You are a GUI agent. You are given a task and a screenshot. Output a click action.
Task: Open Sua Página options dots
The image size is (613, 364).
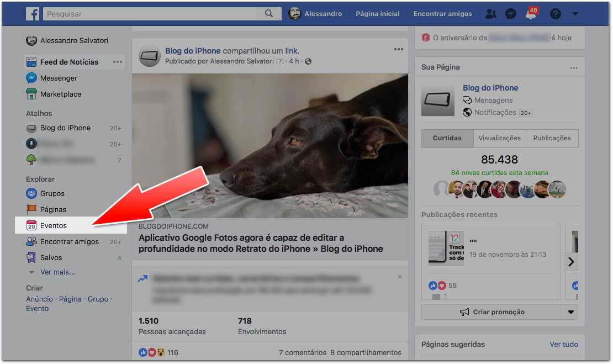[574, 67]
